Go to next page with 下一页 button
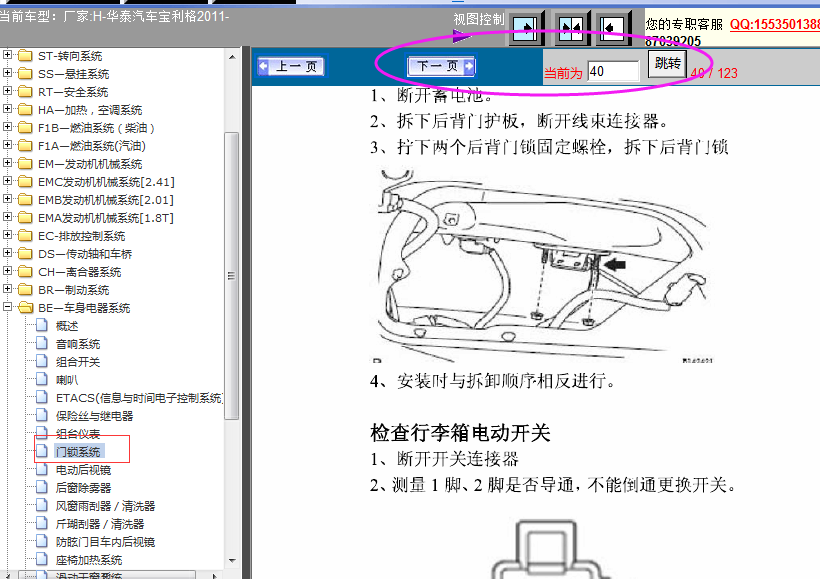Viewport: 820px width, 579px height. pos(441,66)
